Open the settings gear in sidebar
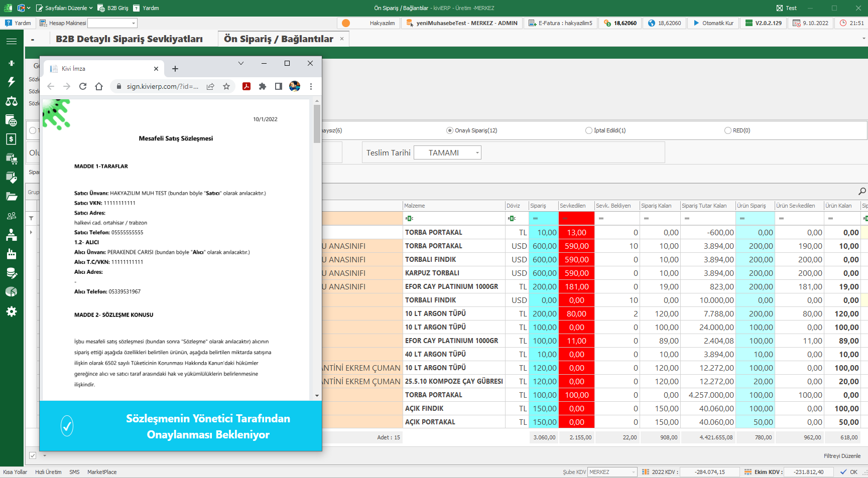868x478 pixels. coord(11,311)
